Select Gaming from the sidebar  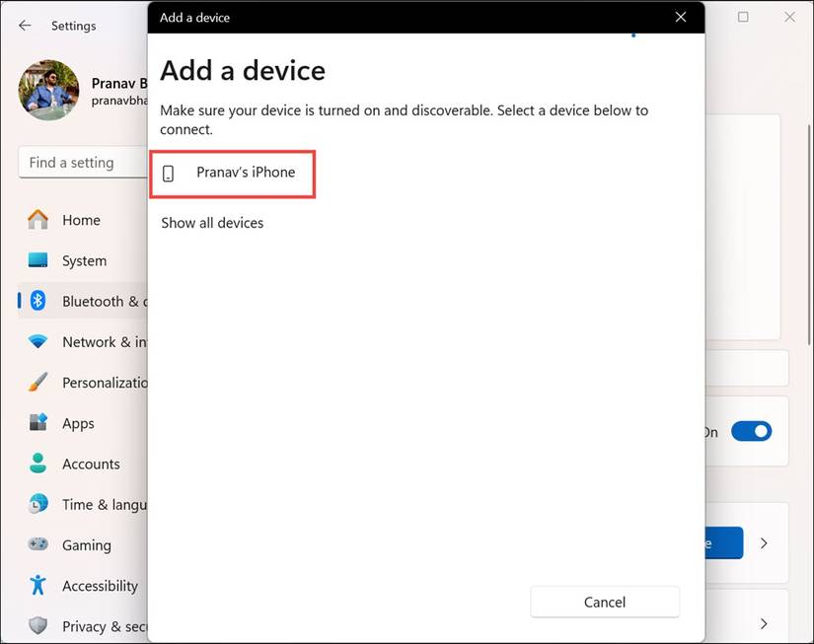coord(37,544)
